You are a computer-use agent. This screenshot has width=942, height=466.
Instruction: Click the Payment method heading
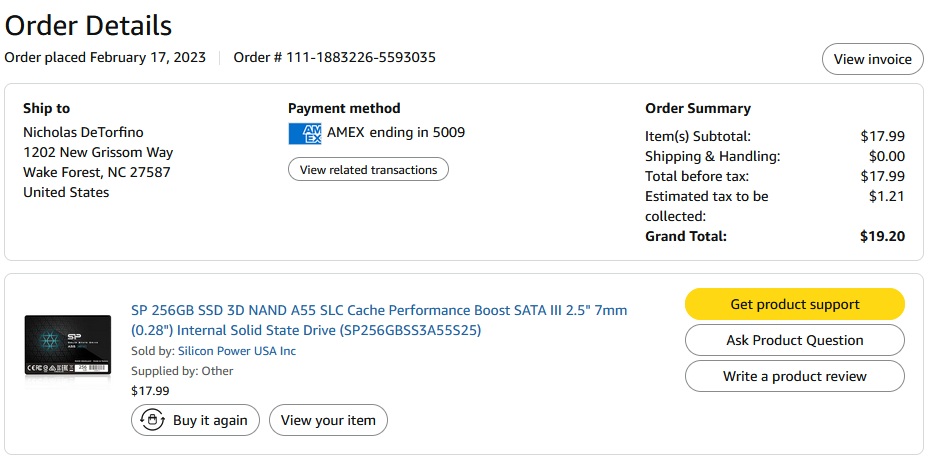tap(344, 108)
